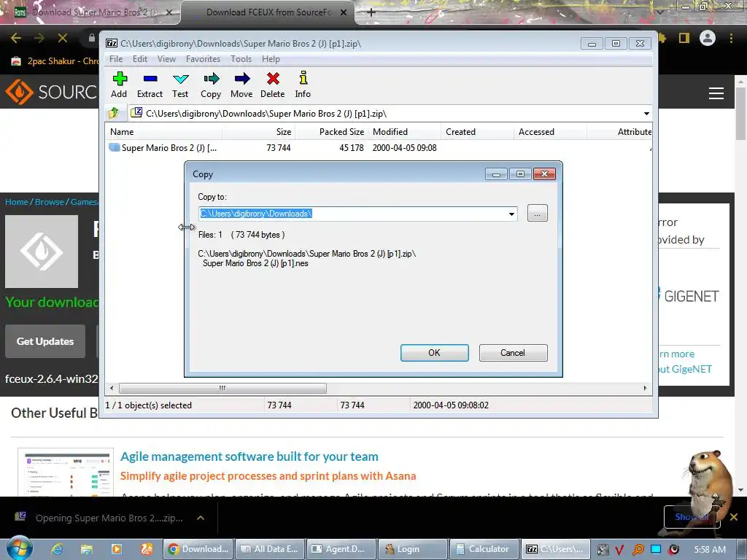The width and height of the screenshot is (747, 560).
Task: Click the Extract toolbar icon
Action: (x=150, y=85)
